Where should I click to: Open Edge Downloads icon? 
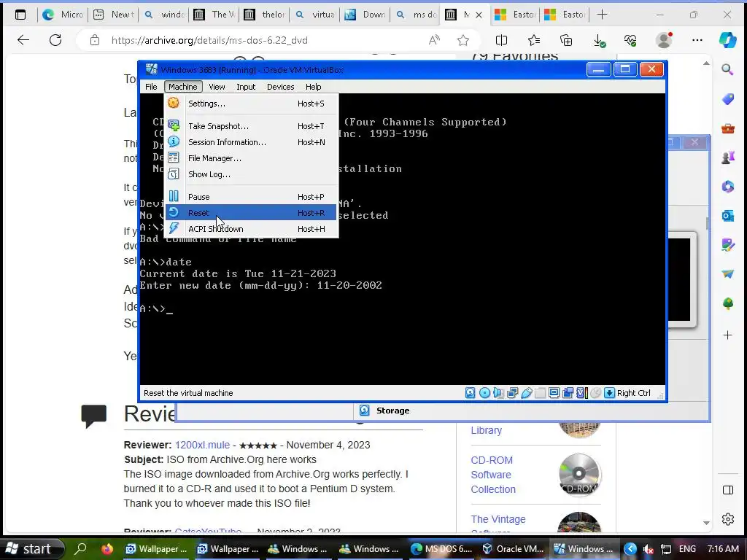coord(600,41)
